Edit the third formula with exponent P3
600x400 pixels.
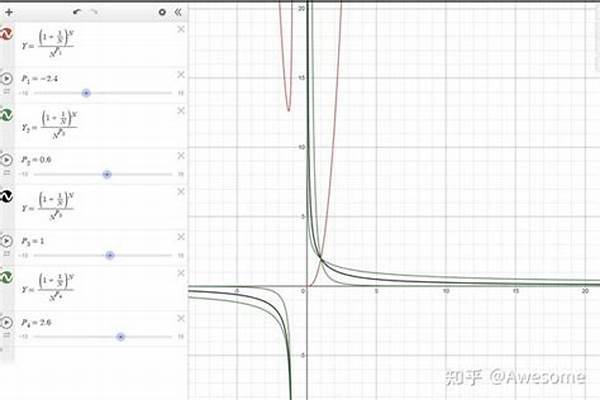point(48,206)
